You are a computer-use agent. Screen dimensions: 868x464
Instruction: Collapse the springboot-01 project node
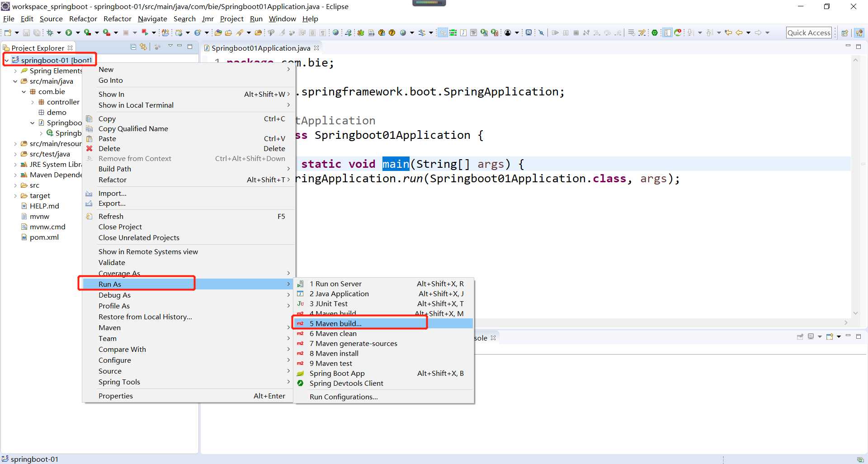pos(7,60)
